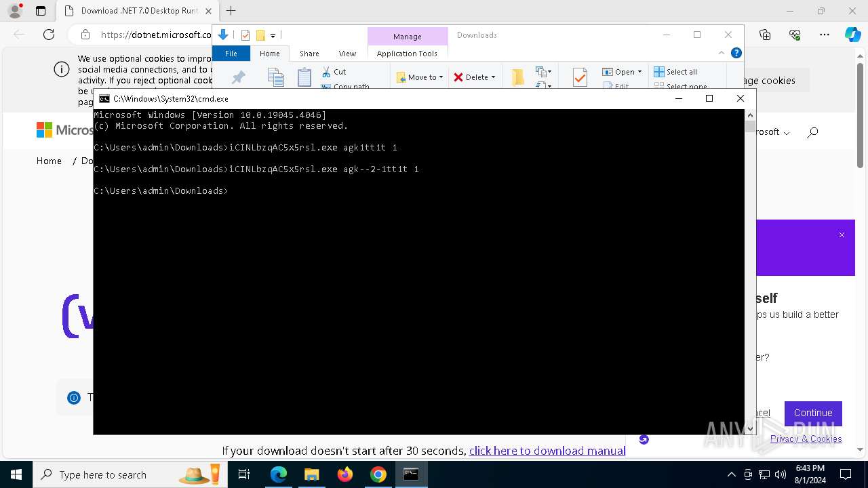
Task: Switch to the Home ribbon tab
Action: pos(270,54)
